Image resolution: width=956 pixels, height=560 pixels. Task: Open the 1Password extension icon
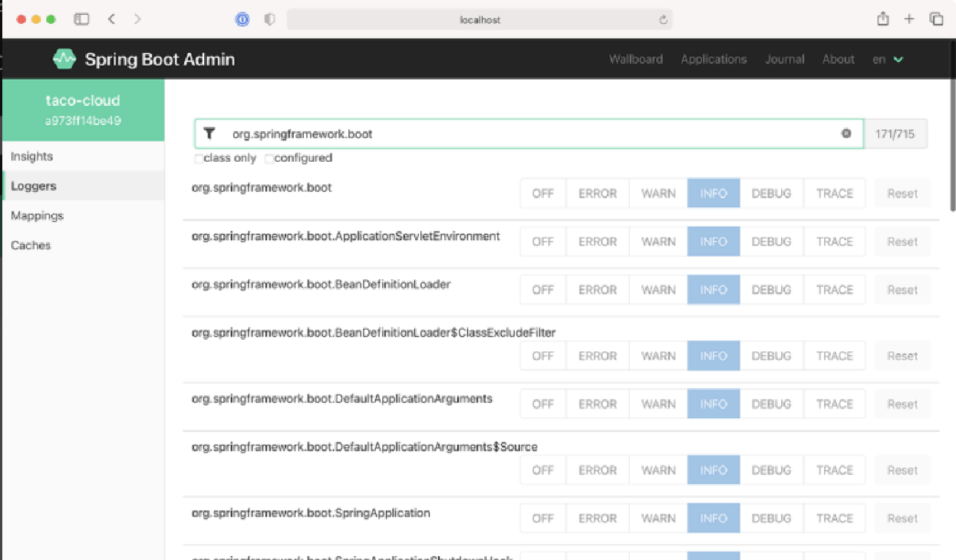242,20
